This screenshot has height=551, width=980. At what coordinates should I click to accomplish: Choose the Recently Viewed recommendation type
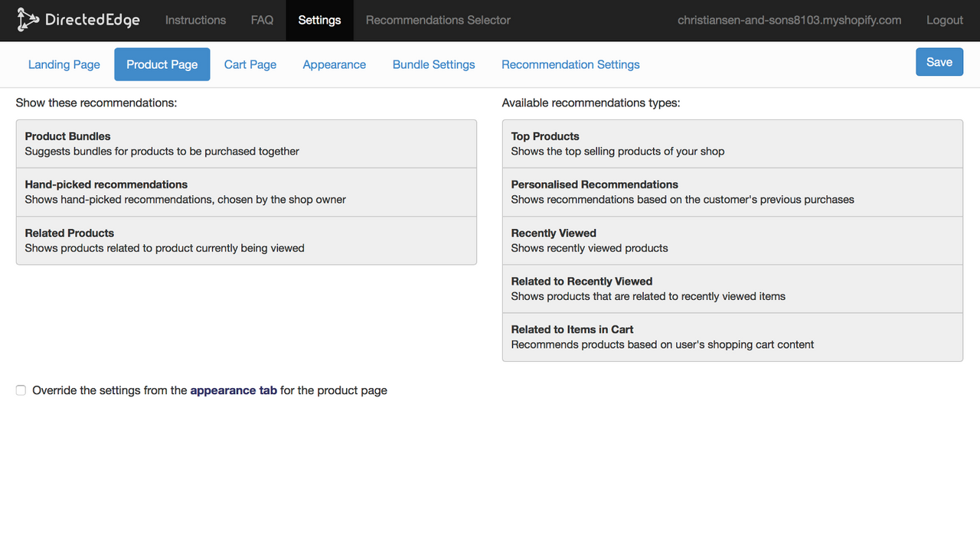(x=732, y=240)
